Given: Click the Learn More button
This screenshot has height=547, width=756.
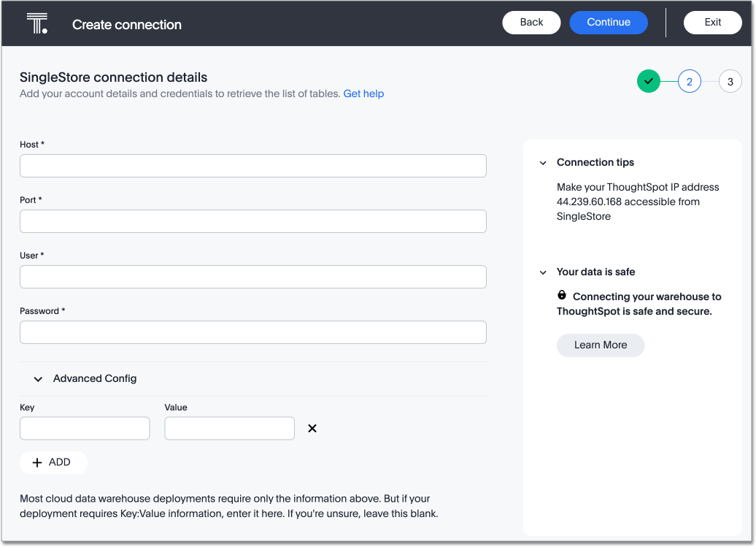Looking at the screenshot, I should (x=600, y=345).
